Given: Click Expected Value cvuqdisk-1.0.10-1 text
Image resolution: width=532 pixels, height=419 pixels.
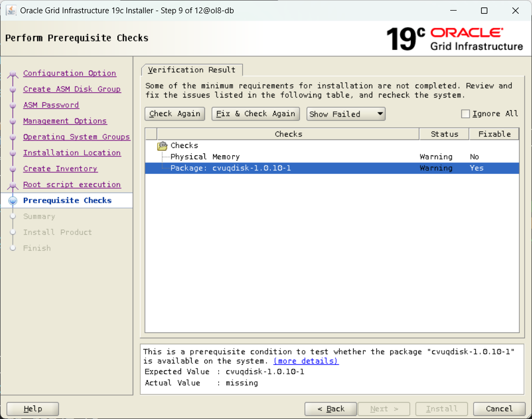Looking at the screenshot, I should [x=265, y=372].
